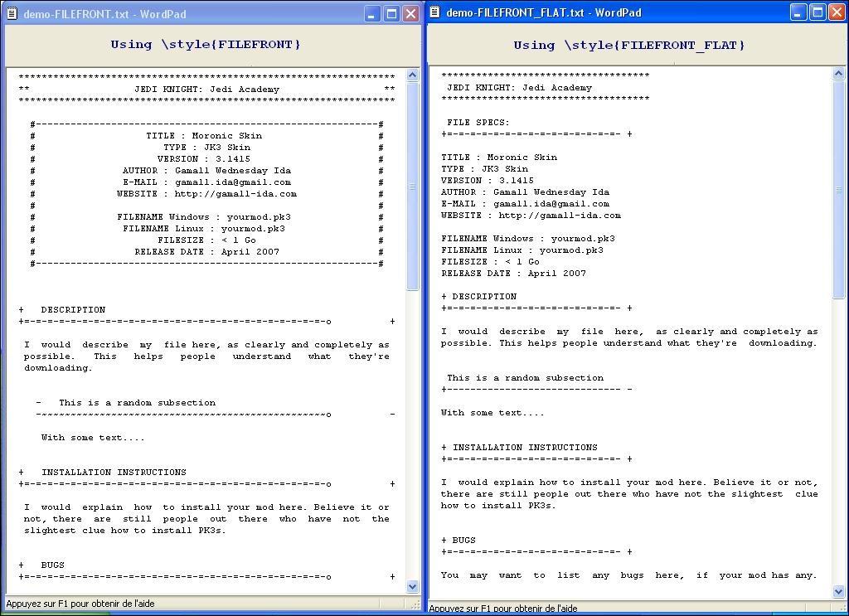This screenshot has width=849, height=616.
Task: Click the vertical scrollbar thumb of the right window
Action: [838, 191]
